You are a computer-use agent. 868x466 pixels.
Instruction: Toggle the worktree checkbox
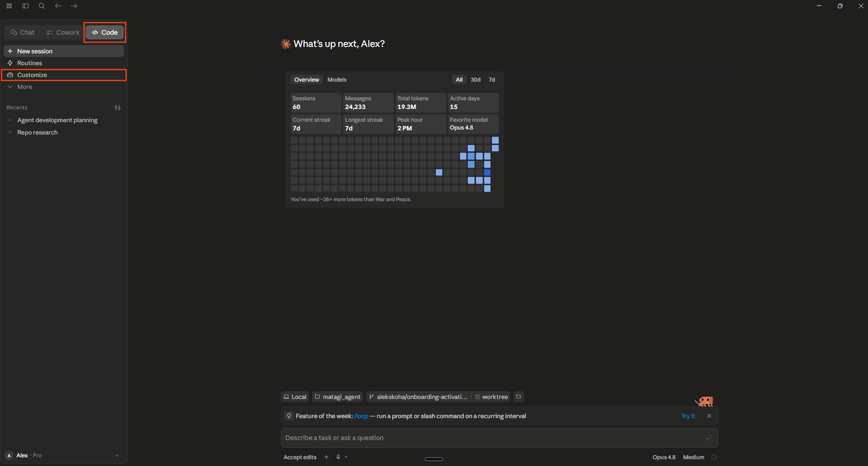click(x=477, y=397)
